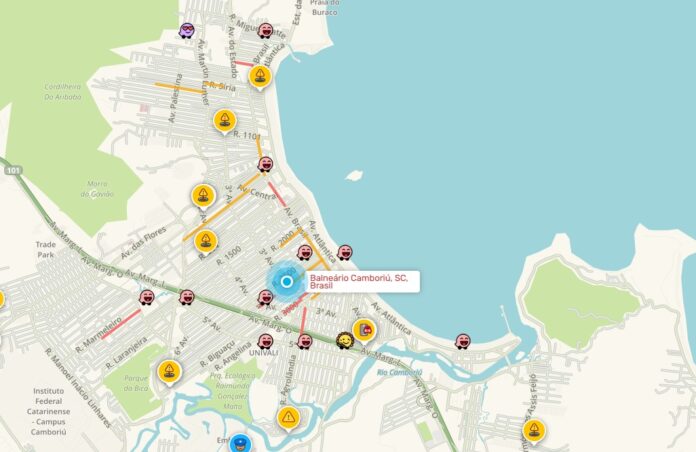Click the yellow sun-shaped Wazer icon
The height and width of the screenshot is (452, 696).
tap(344, 341)
